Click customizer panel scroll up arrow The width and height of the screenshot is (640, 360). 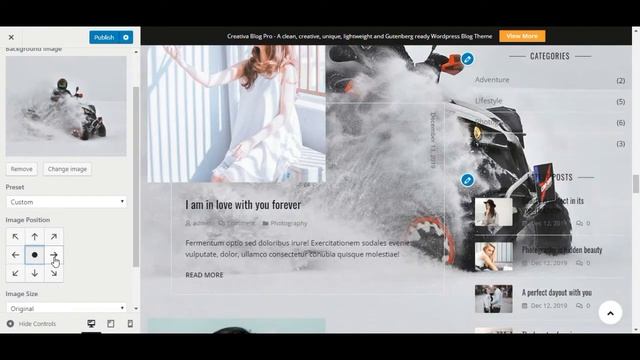[x=136, y=52]
